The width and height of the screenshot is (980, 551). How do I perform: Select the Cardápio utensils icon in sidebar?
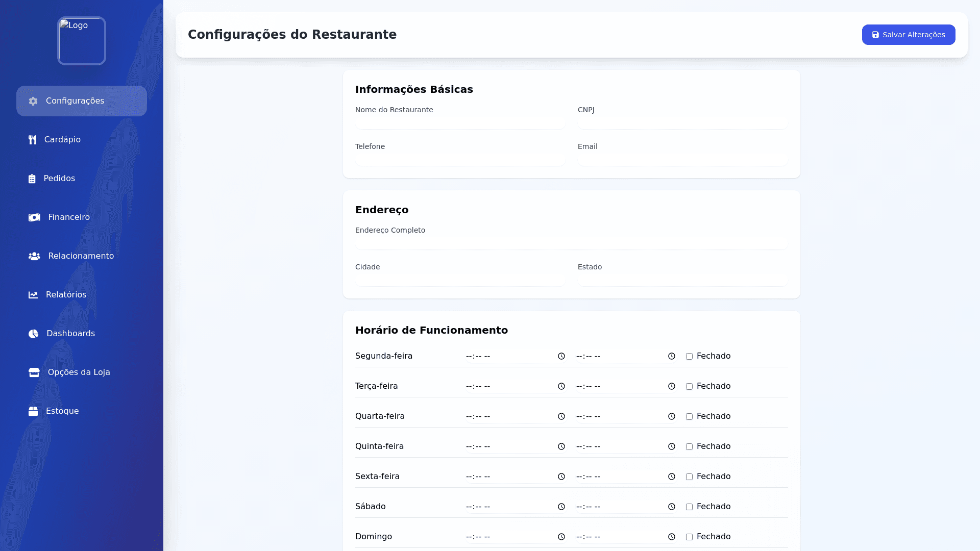point(33,139)
